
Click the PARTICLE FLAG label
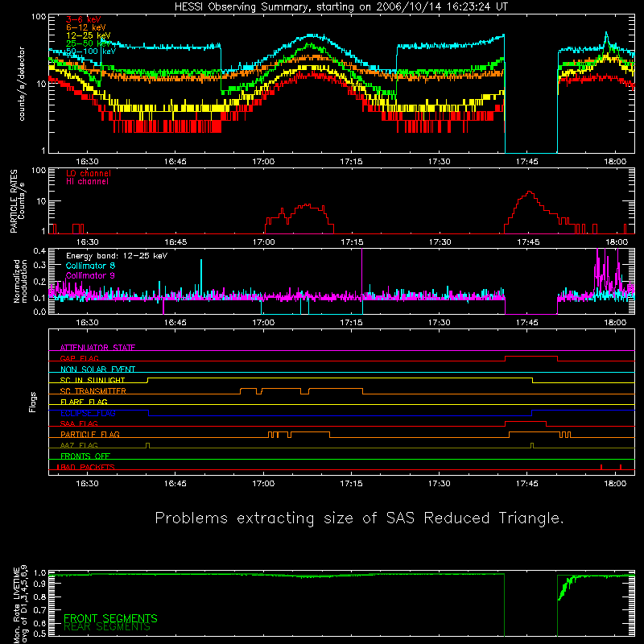(x=90, y=435)
